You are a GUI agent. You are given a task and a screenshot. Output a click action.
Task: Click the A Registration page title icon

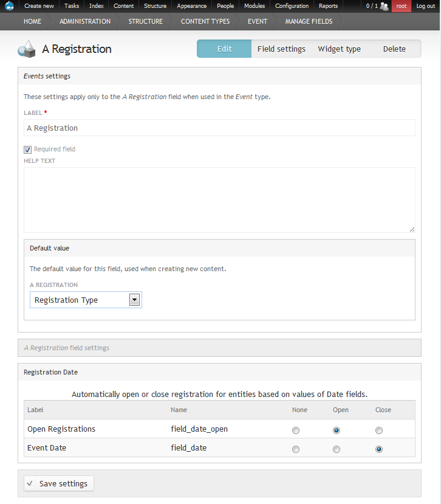coord(27,49)
